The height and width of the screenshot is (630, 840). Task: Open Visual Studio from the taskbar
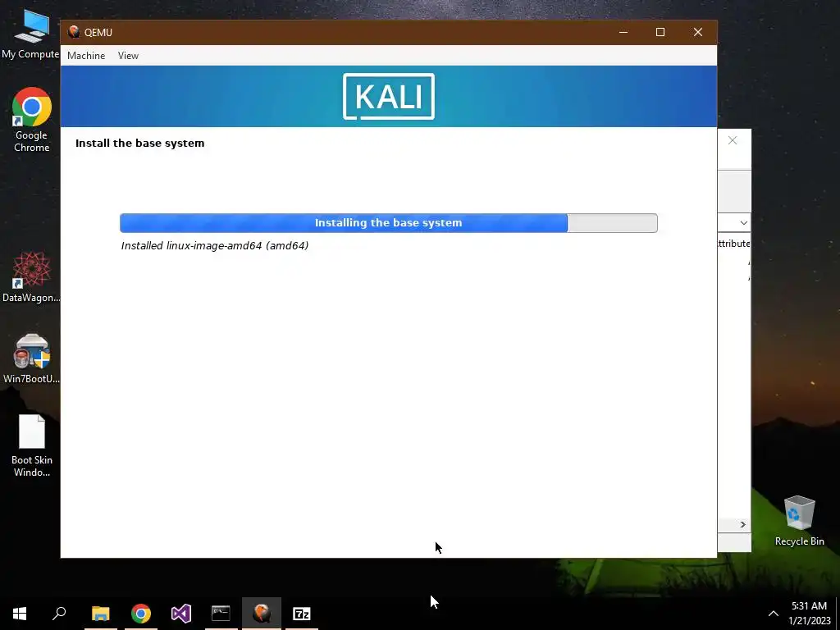[181, 614]
